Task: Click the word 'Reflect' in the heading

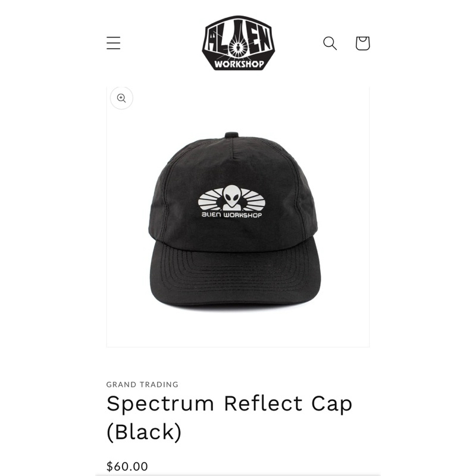Action: 263,403
